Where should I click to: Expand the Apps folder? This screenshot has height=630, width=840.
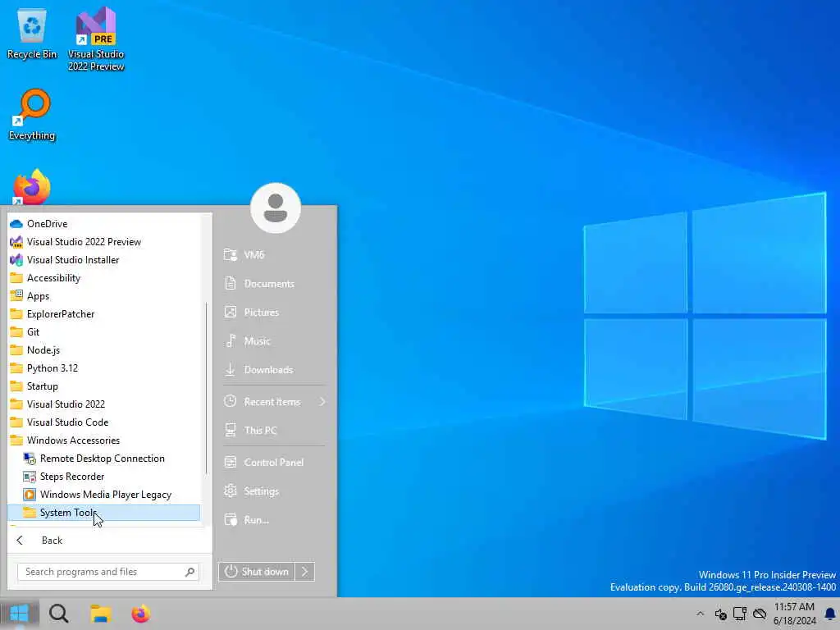pyautogui.click(x=104, y=295)
